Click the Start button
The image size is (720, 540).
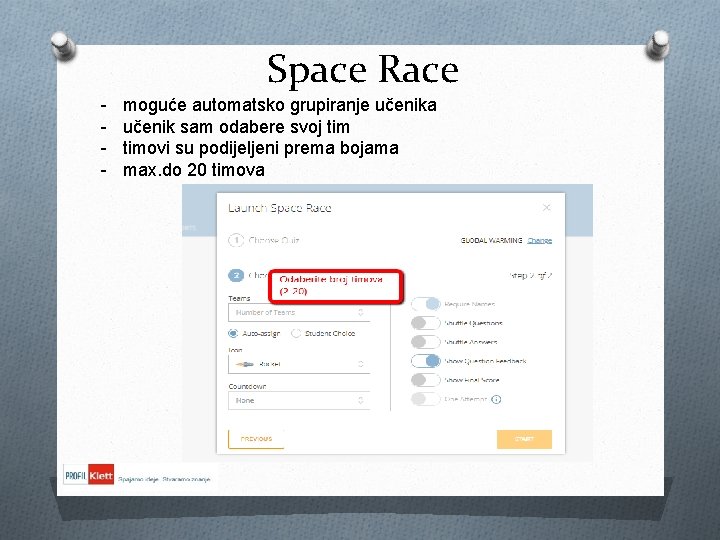pos(524,439)
